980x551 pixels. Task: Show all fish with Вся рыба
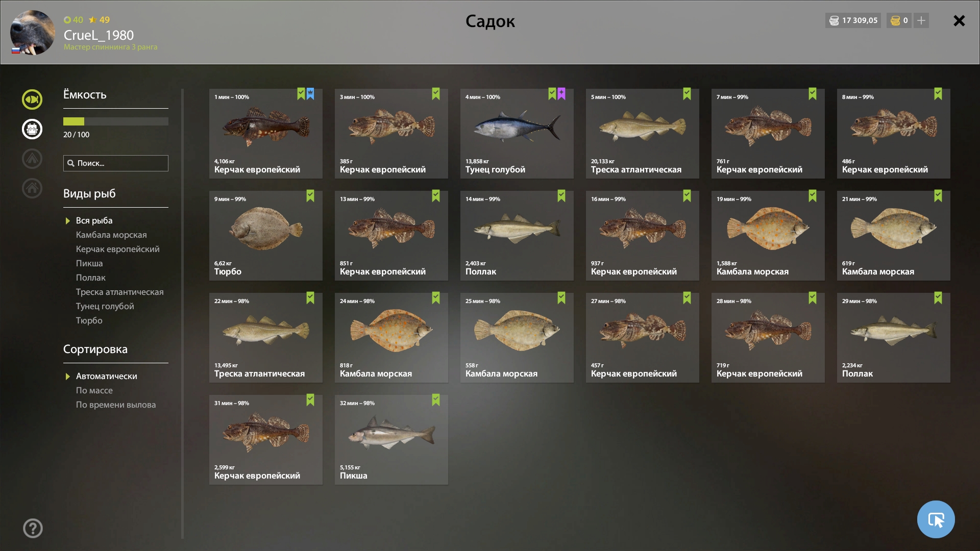pos(94,220)
